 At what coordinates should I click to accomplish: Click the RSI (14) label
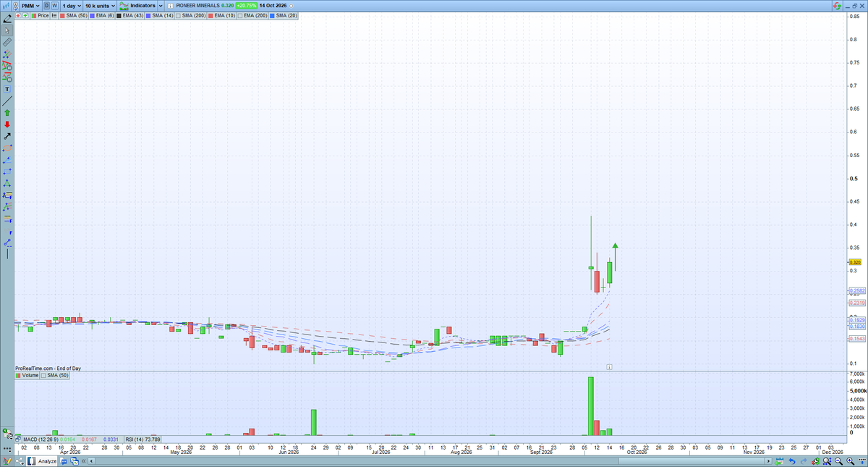tap(142, 439)
